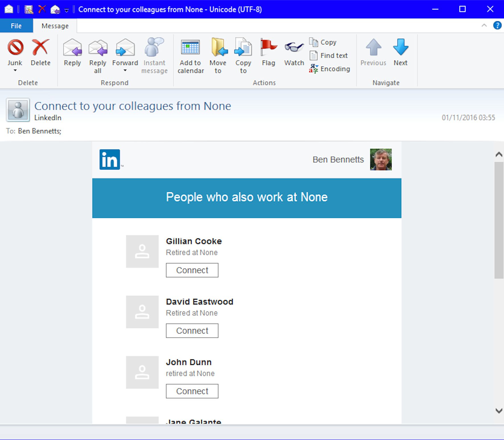Click the Move to folder icon
This screenshot has width=504, height=440.
tap(218, 48)
